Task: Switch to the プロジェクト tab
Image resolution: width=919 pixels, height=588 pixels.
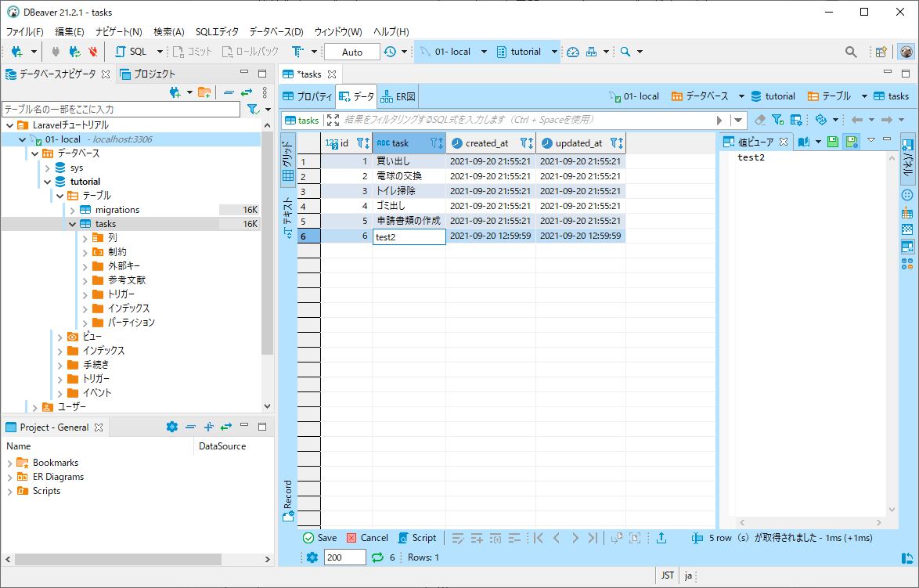Action: point(148,74)
